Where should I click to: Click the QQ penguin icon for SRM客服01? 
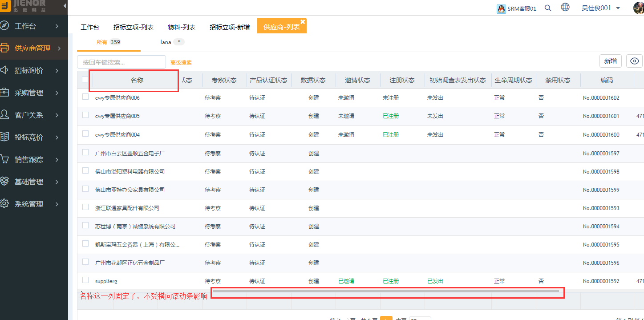pyautogui.click(x=501, y=8)
